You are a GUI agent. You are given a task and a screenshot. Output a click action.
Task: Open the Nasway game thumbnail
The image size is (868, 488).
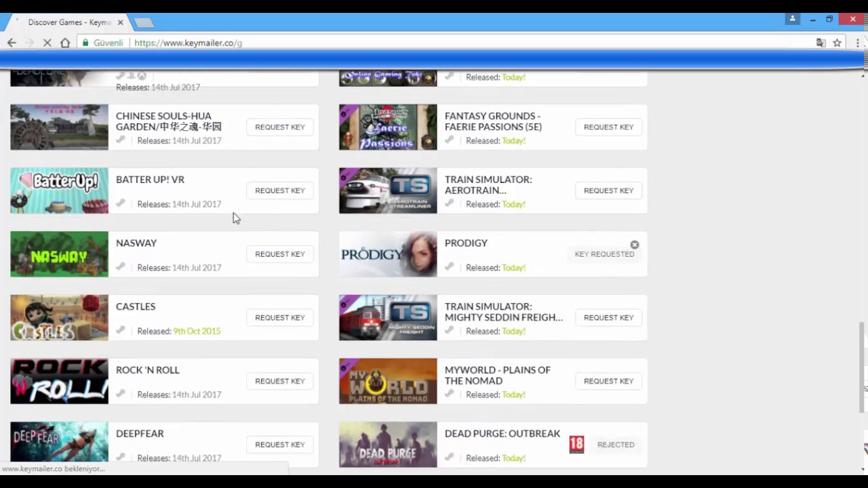pyautogui.click(x=59, y=254)
